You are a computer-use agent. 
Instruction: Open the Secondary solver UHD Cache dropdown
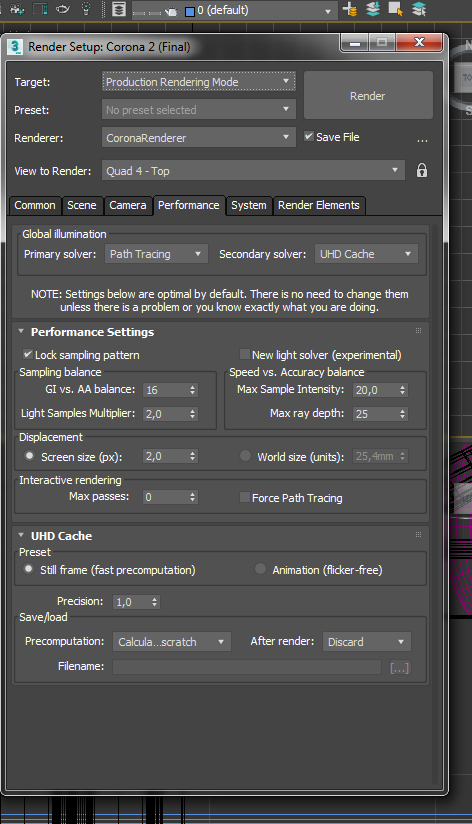pyautogui.click(x=366, y=254)
